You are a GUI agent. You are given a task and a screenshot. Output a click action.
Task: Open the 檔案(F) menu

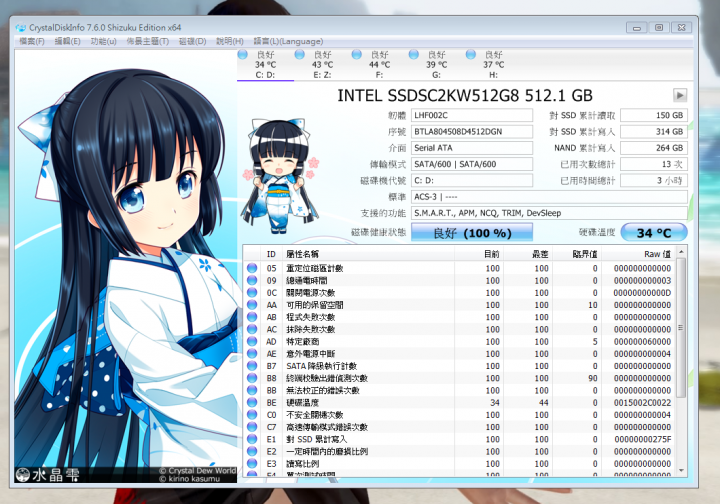click(x=32, y=41)
